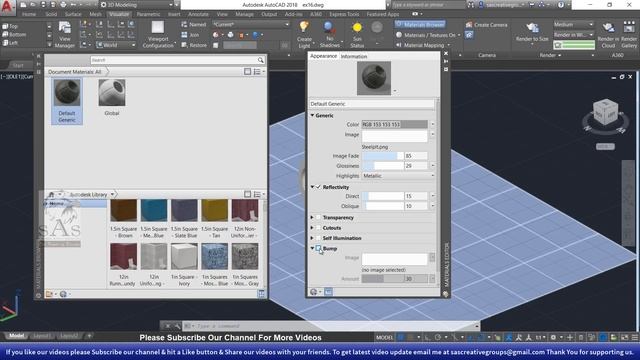The width and height of the screenshot is (640, 360).
Task: Click the Materials Browser ribbon button
Action: click(x=420, y=24)
